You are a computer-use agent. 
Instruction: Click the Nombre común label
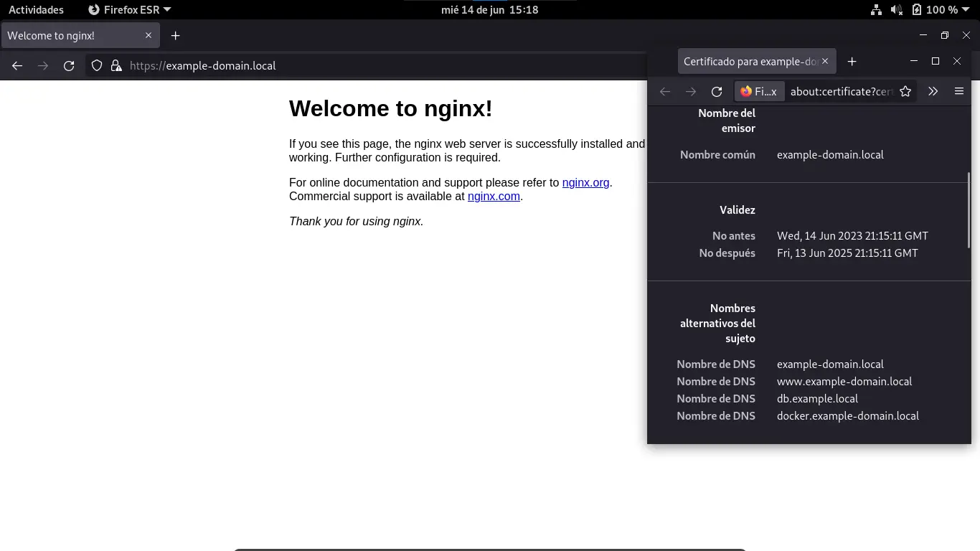click(x=717, y=155)
